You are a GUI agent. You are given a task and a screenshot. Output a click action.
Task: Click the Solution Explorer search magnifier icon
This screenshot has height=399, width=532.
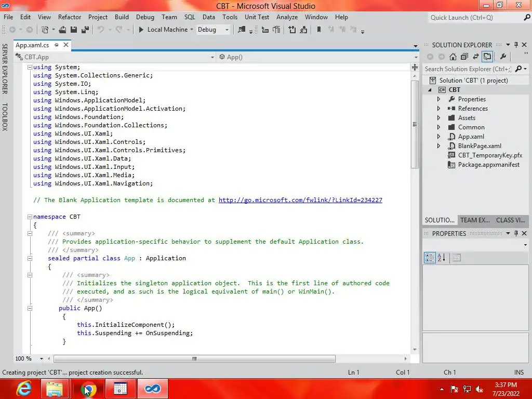(518, 69)
